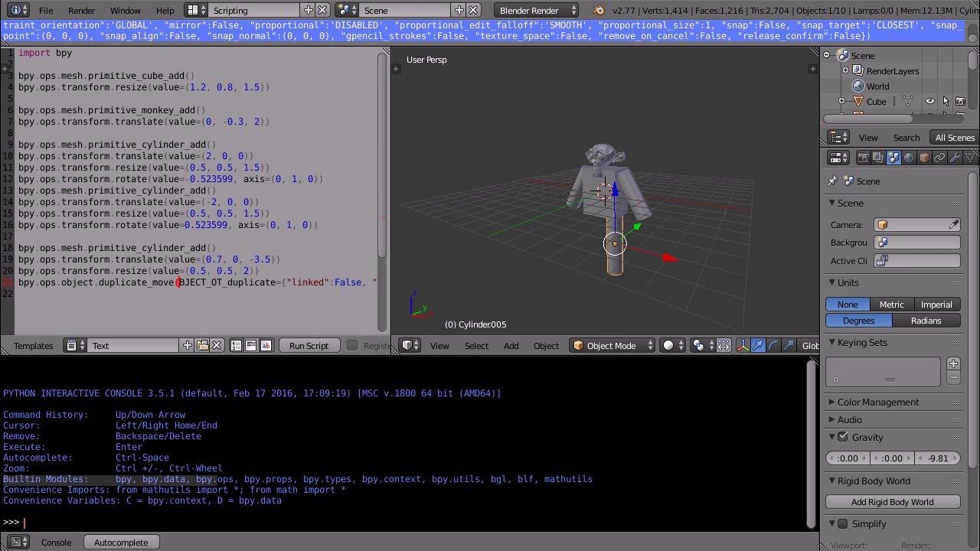The image size is (980, 551).
Task: Open the Render properties camera tab
Action: (x=864, y=158)
